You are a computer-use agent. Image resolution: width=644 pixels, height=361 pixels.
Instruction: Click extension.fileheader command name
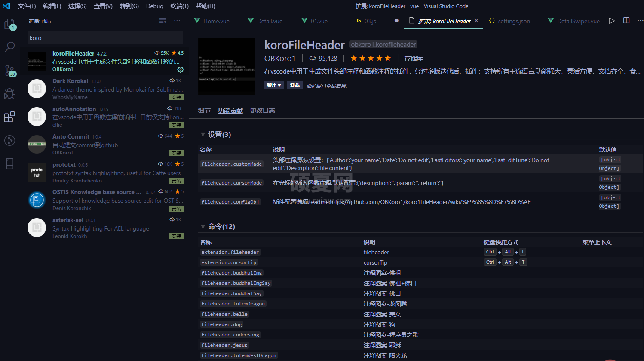click(230, 252)
